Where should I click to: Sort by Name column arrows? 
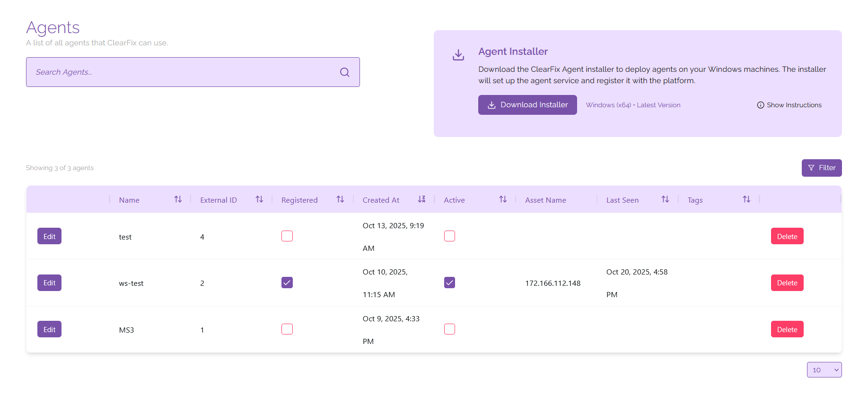click(x=178, y=199)
